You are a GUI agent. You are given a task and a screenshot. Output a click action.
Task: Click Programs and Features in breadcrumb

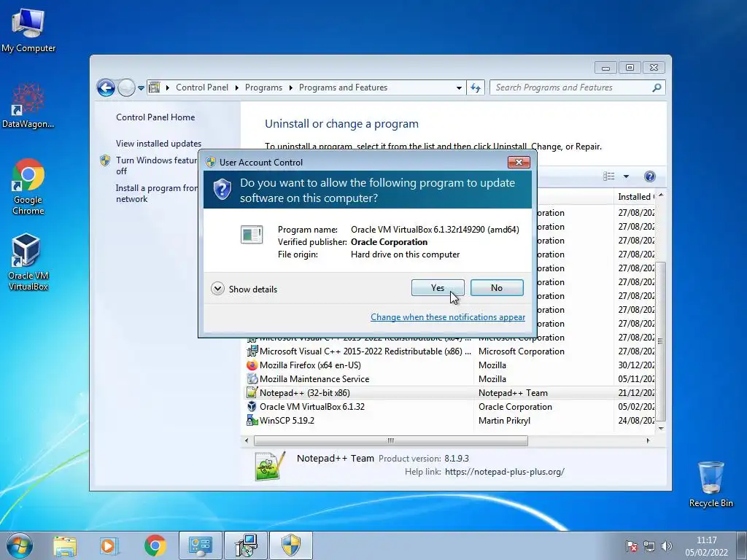point(343,87)
